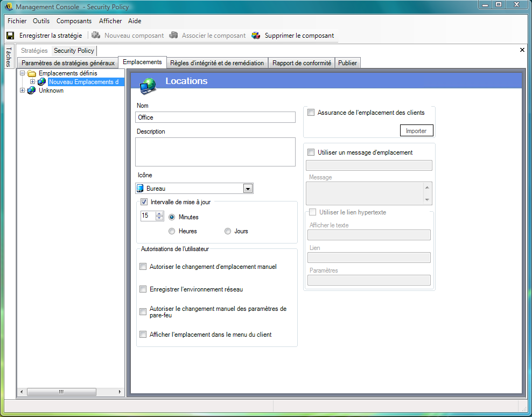Viewport: 532px width, 417px height.
Task: Check Assurance de l'emplacement des clients
Action: tap(311, 113)
